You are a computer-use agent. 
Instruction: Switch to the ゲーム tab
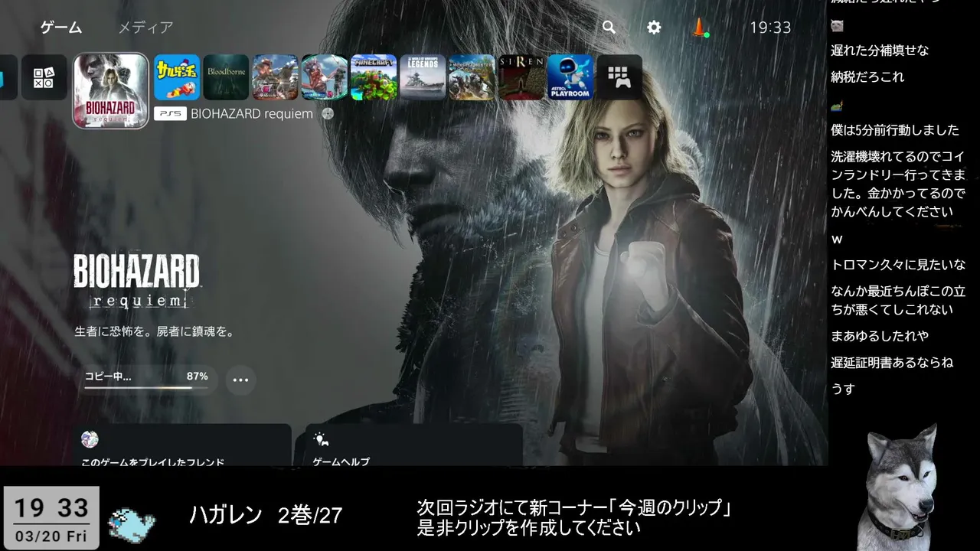61,28
